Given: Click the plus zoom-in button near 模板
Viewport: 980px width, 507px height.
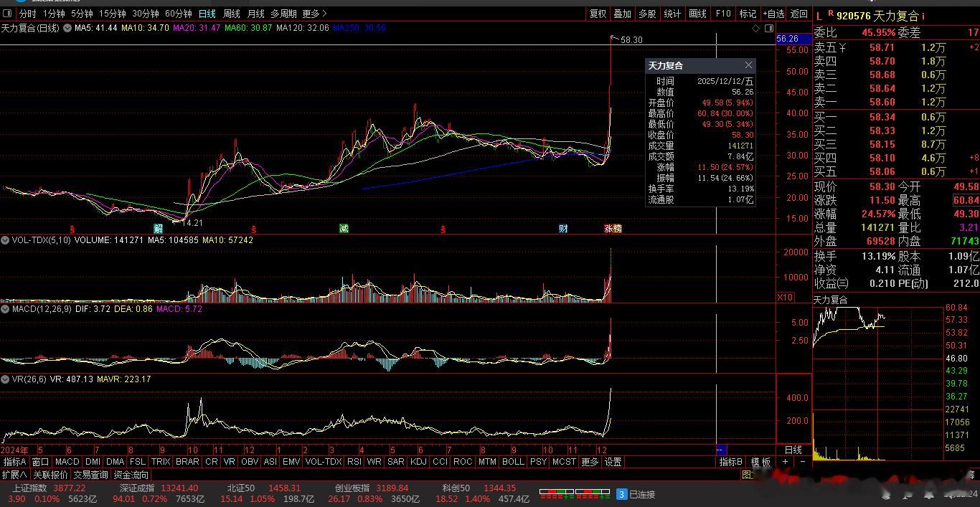Looking at the screenshot, I should pyautogui.click(x=785, y=462).
